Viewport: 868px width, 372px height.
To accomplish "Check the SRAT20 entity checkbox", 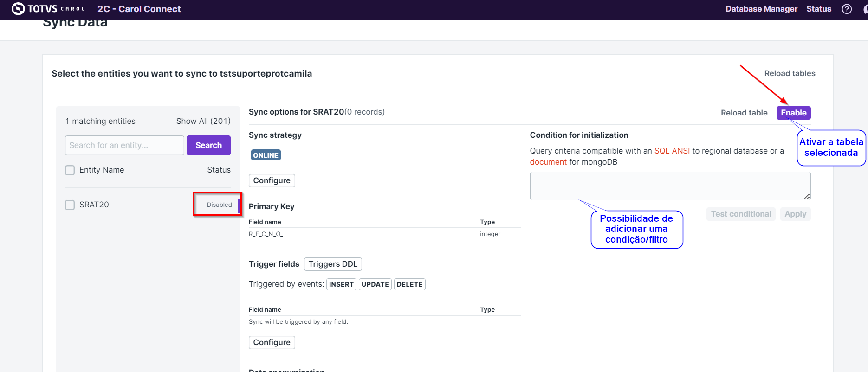I will pyautogui.click(x=70, y=205).
